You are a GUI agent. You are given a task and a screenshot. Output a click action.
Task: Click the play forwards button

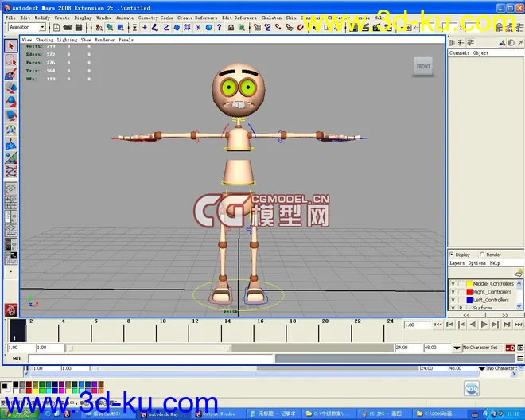[484, 325]
